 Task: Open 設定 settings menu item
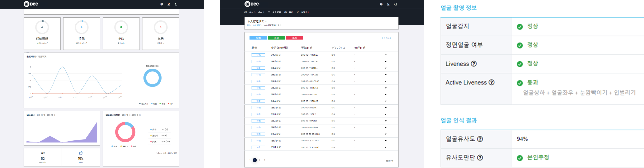[289, 12]
